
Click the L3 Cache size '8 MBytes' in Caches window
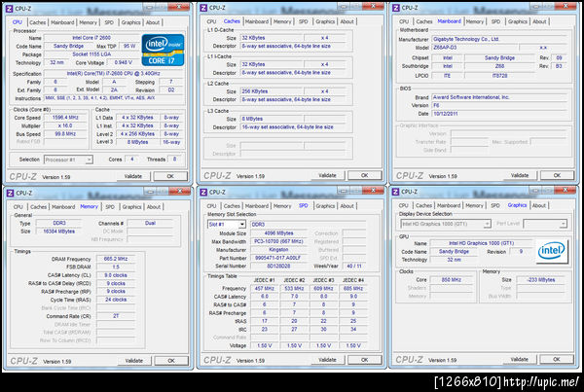pos(272,119)
